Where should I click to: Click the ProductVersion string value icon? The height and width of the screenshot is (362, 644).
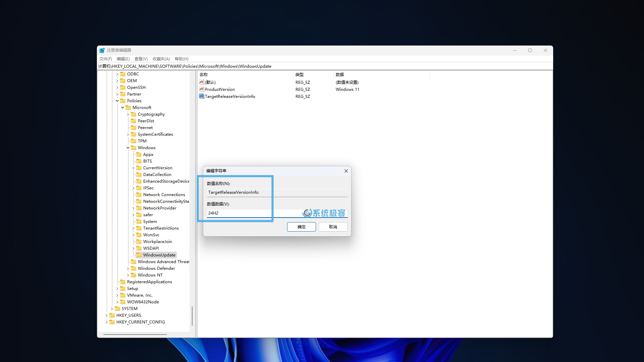(x=202, y=89)
